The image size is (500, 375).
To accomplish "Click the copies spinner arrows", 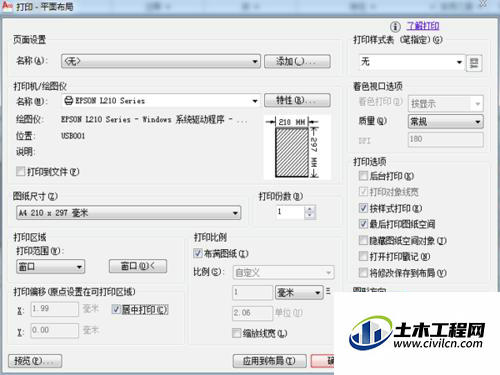I will click(x=310, y=212).
